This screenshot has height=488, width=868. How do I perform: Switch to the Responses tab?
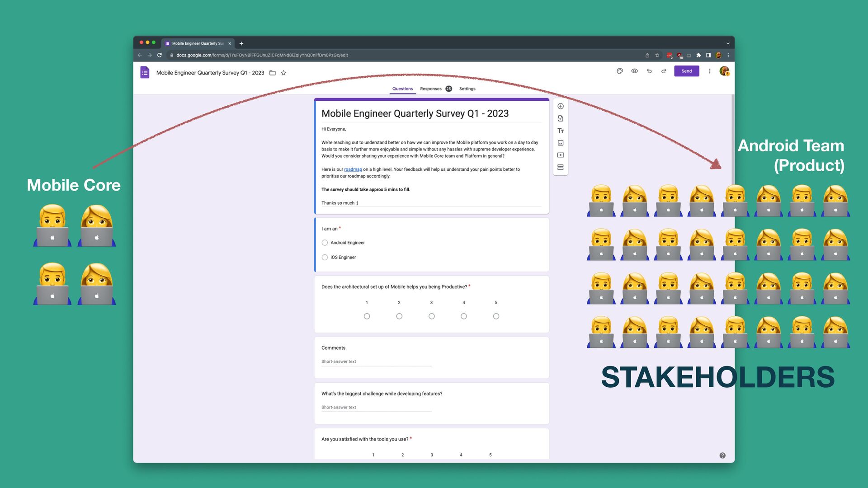point(431,89)
